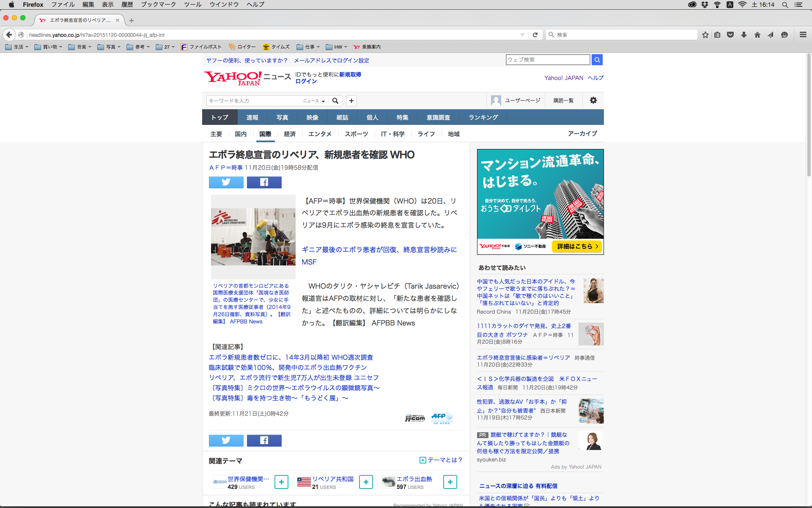Click the top Twitter share button
Screen dimensions: 812x508
(226, 182)
